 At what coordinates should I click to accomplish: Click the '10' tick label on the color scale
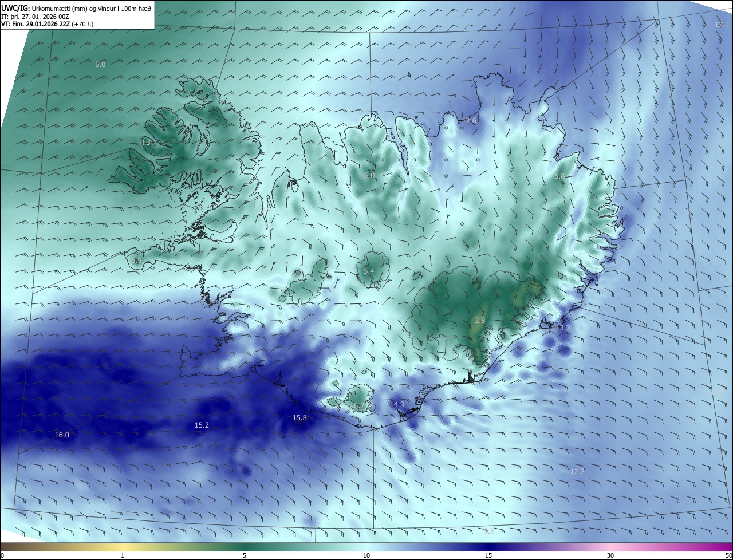pos(366,555)
